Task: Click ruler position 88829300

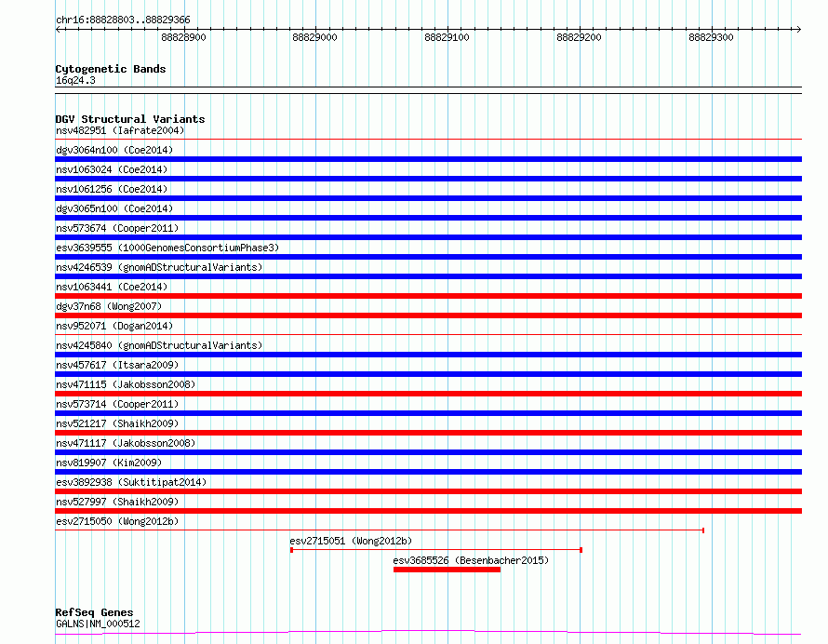Action: point(711,37)
